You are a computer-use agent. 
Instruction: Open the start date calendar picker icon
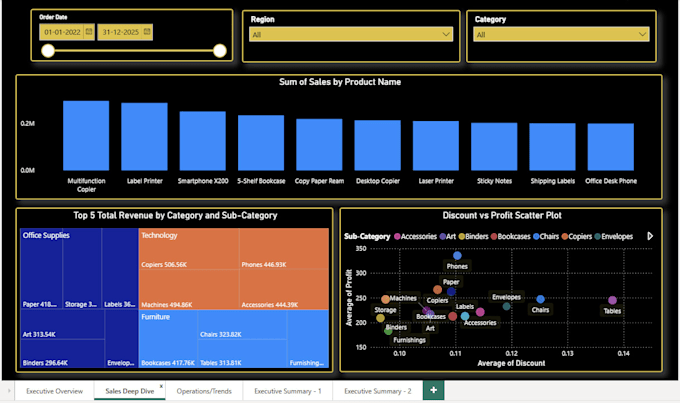coord(89,32)
